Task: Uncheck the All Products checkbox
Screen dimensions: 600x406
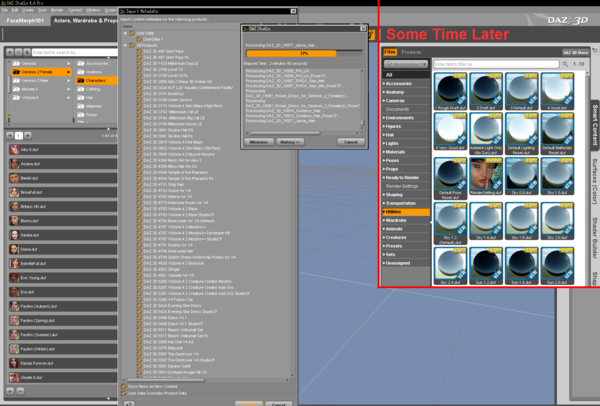Action: coord(132,45)
